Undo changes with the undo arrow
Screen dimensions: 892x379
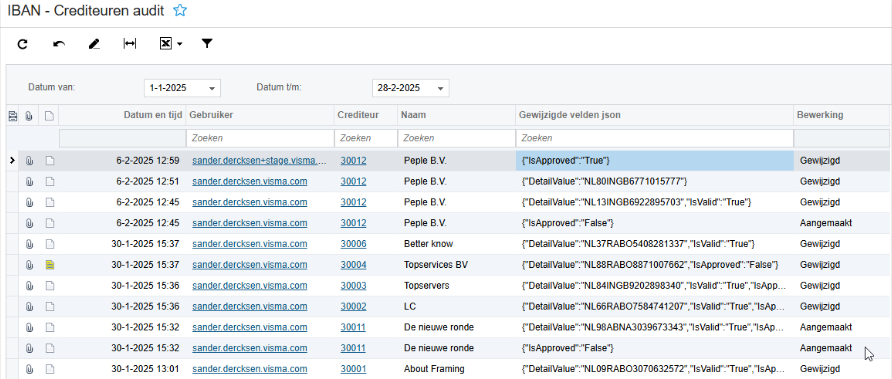click(x=59, y=44)
